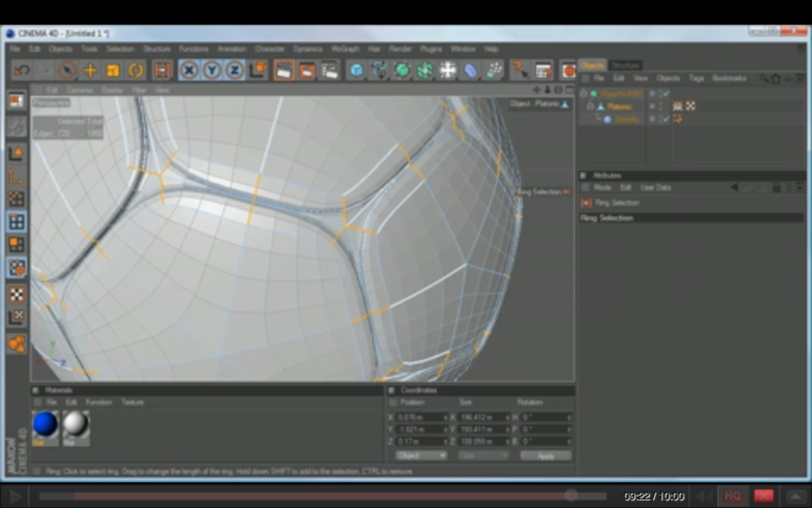The image size is (812, 508).
Task: Open the MoGraph menu
Action: coord(345,49)
